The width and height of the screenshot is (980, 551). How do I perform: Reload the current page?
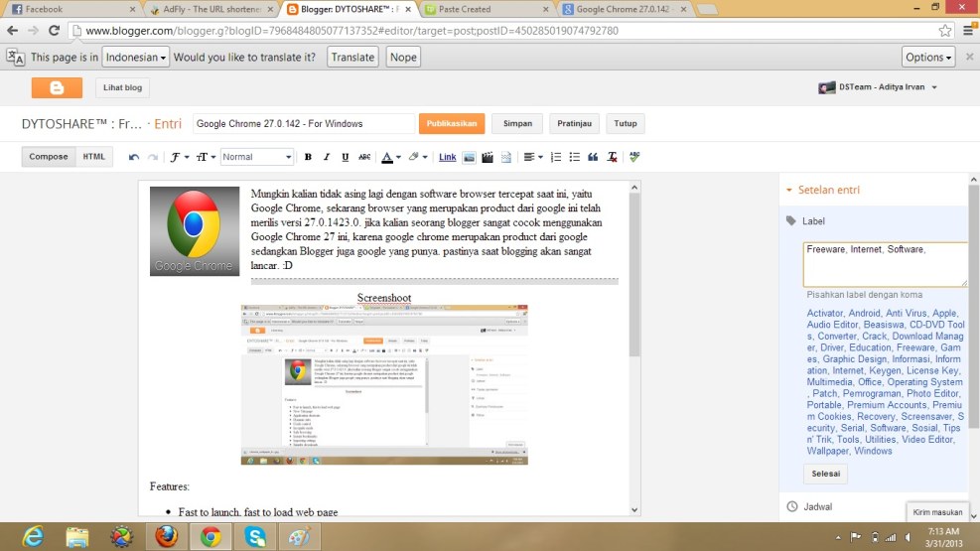tap(54, 30)
